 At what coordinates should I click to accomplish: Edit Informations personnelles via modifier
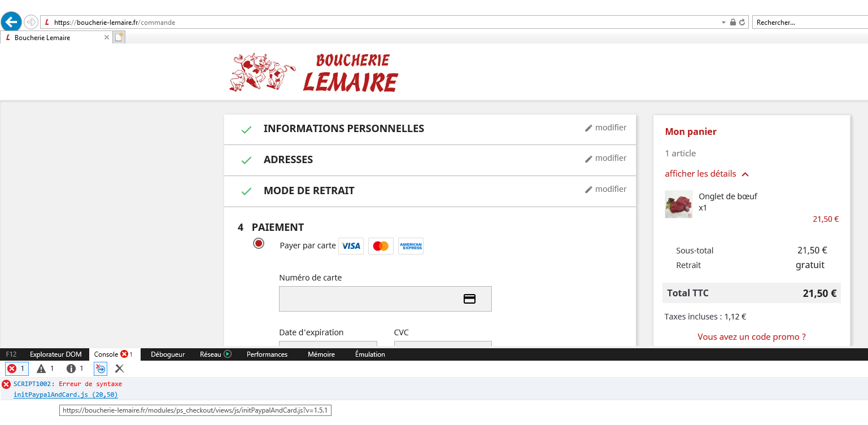pos(605,128)
